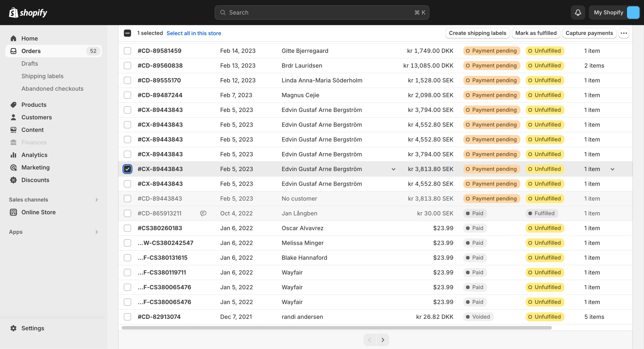
Task: Click Select all in this store
Action: coord(194,33)
